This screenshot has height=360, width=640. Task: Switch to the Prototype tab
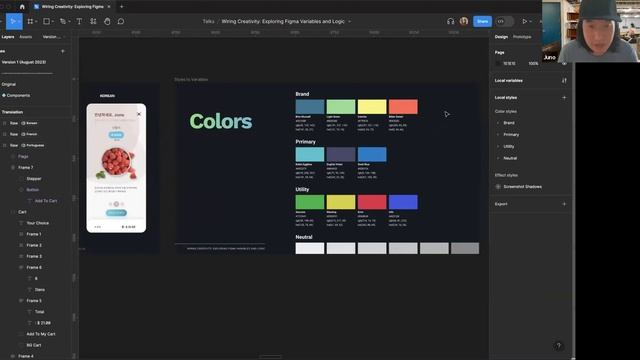(x=522, y=37)
